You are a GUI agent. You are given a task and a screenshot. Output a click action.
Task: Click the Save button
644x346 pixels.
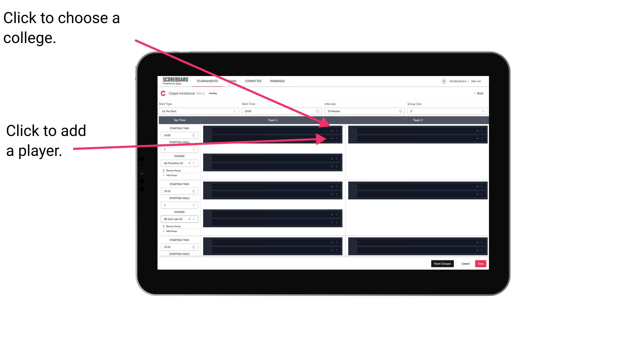coord(481,263)
